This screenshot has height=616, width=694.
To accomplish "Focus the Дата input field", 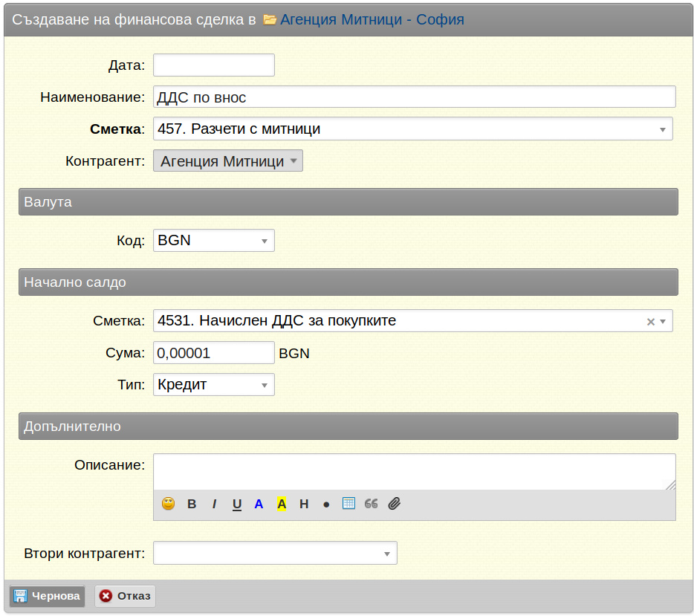I will (214, 65).
